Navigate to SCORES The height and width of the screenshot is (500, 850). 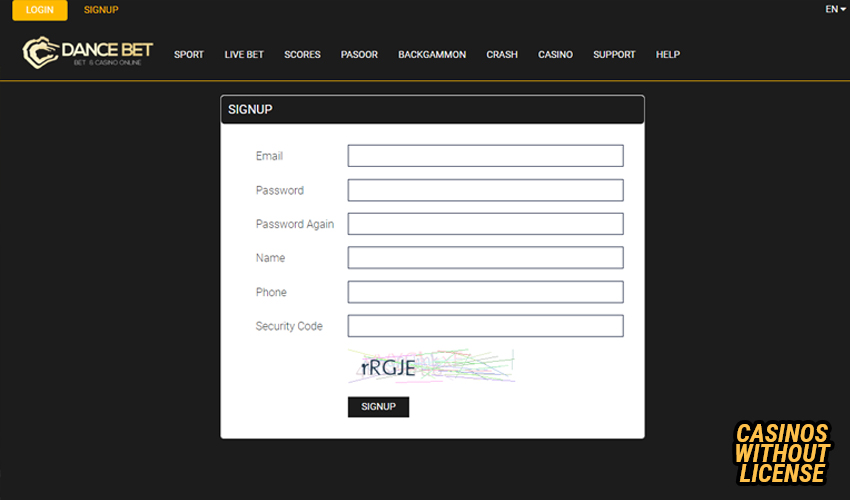pos(302,55)
